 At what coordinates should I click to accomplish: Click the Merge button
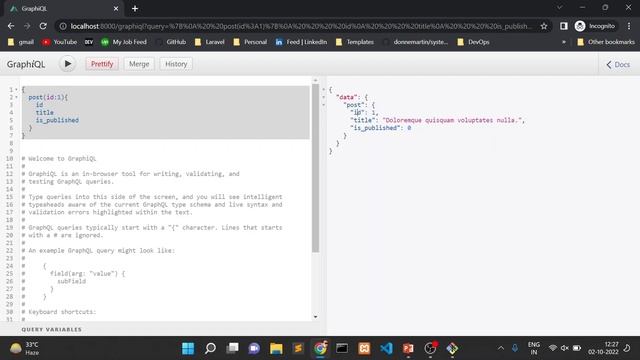pos(139,64)
